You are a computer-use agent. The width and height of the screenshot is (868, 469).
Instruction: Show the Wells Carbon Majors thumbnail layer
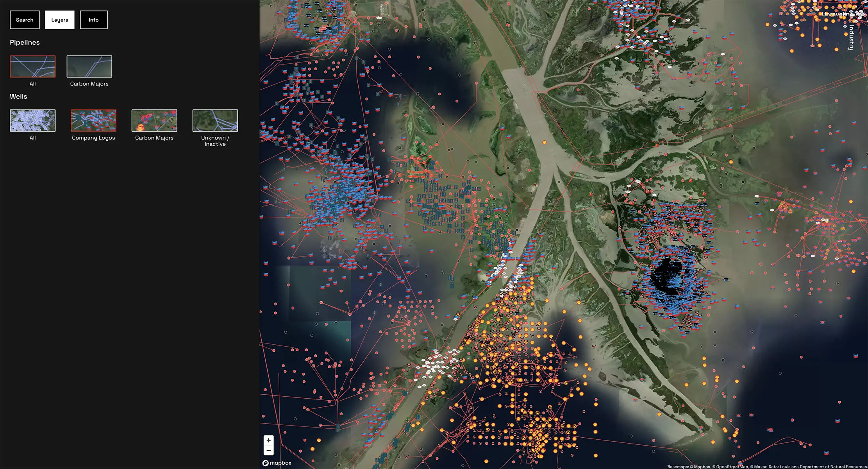[x=154, y=120]
